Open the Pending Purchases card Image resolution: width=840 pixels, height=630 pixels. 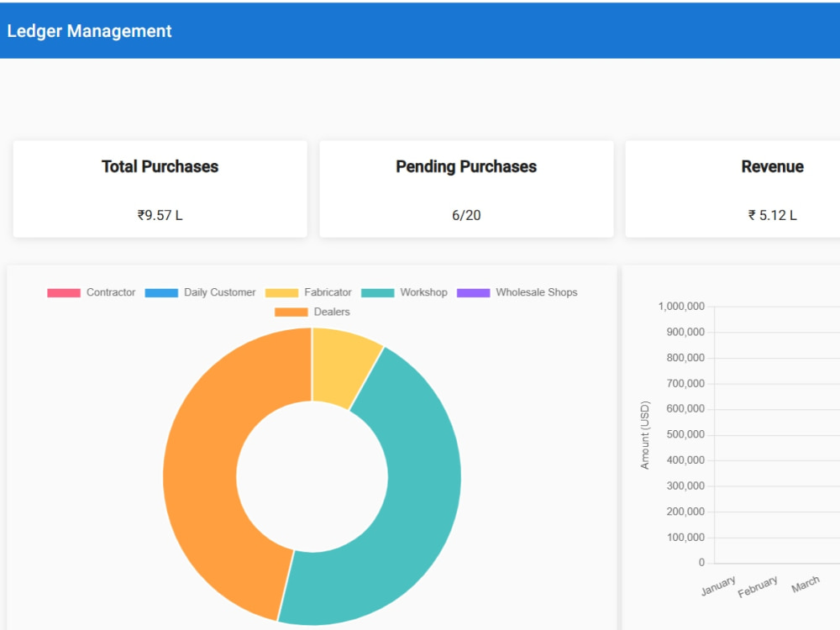[466, 189]
